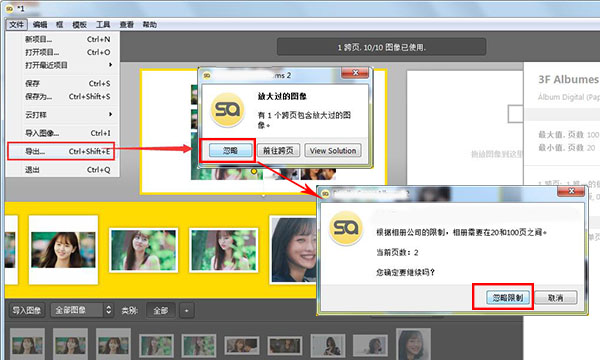Screen dimensions: 600x360
Task: Select the first thumbnail in image library
Action: 27,345
